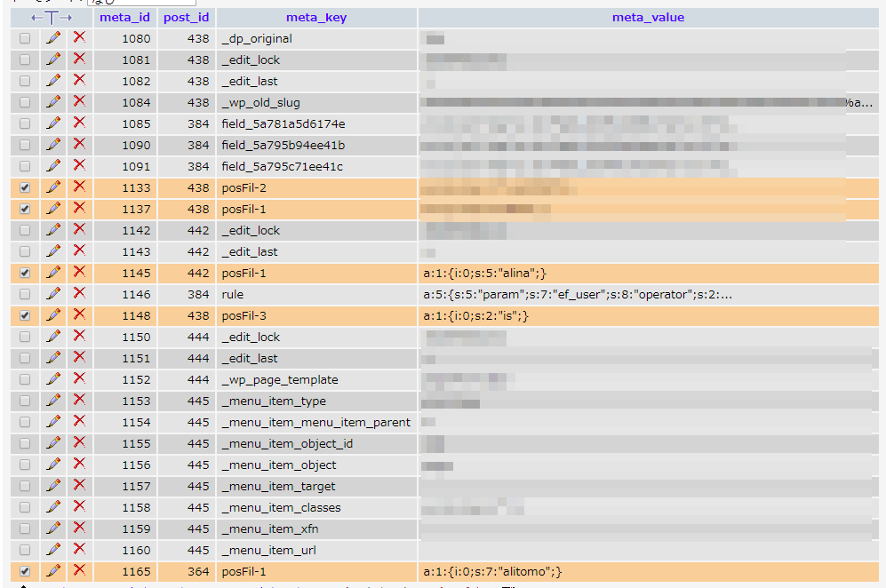Delete the posFil-1 row 1137
The height and width of the screenshot is (588, 886).
(80, 208)
